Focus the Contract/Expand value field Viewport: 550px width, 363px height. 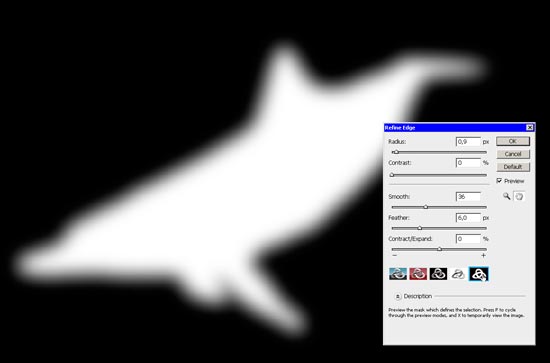point(468,239)
